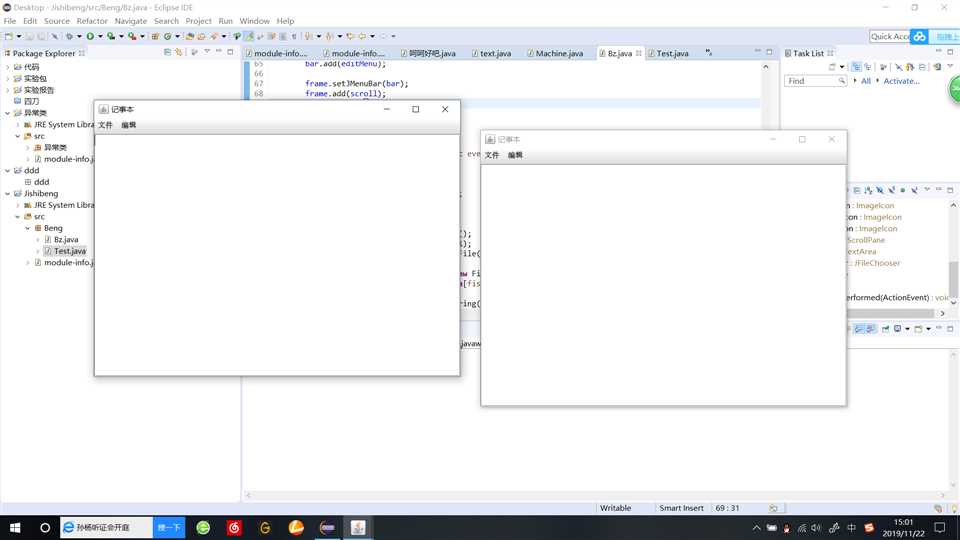This screenshot has width=960, height=540.
Task: Click the Task List Find field
Action: click(x=815, y=81)
